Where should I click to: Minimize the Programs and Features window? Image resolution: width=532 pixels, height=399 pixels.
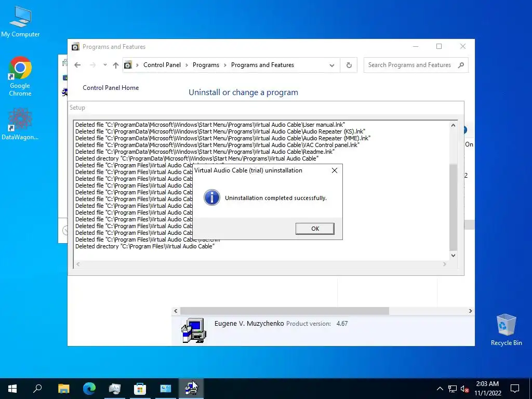click(x=416, y=46)
